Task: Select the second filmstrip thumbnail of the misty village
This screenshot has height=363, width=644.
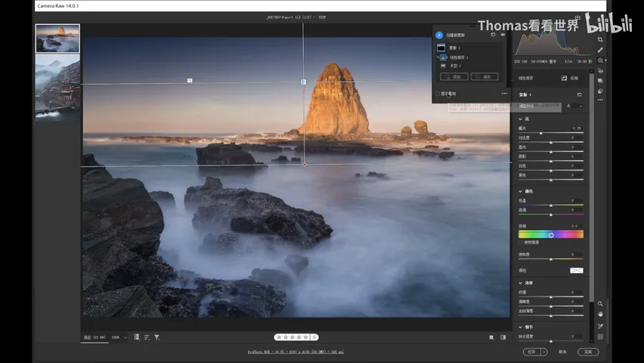Action: click(57, 87)
